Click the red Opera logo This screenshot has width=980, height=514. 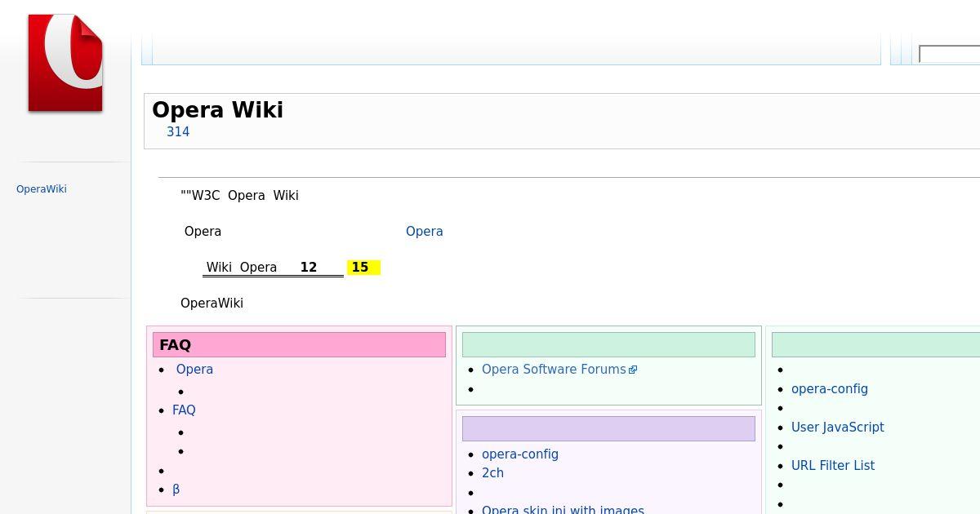pyautogui.click(x=65, y=63)
